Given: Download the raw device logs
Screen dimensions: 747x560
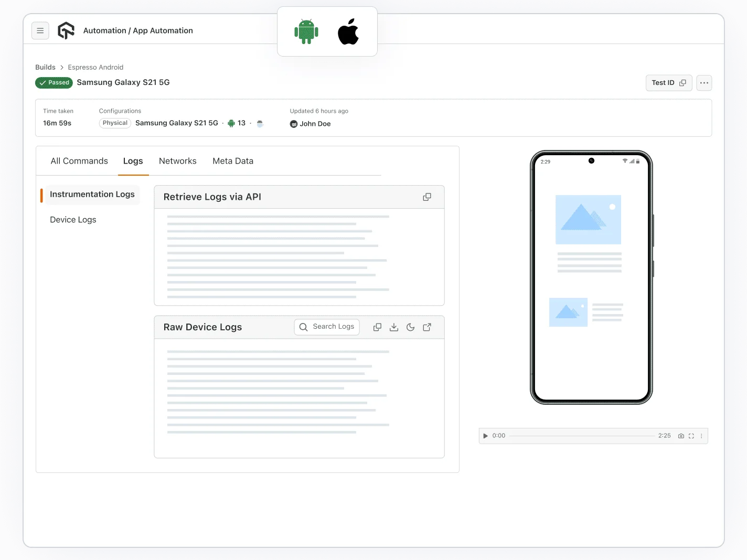Looking at the screenshot, I should point(393,327).
